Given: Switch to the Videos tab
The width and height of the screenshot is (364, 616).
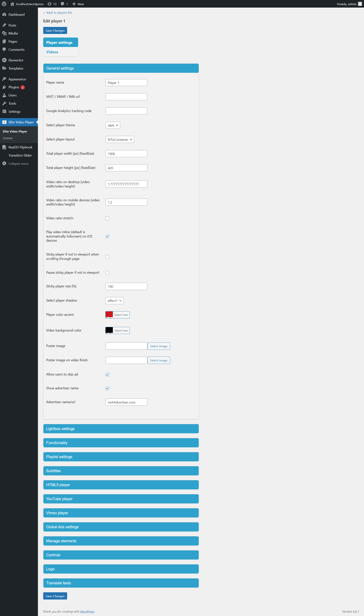Looking at the screenshot, I should coord(52,52).
